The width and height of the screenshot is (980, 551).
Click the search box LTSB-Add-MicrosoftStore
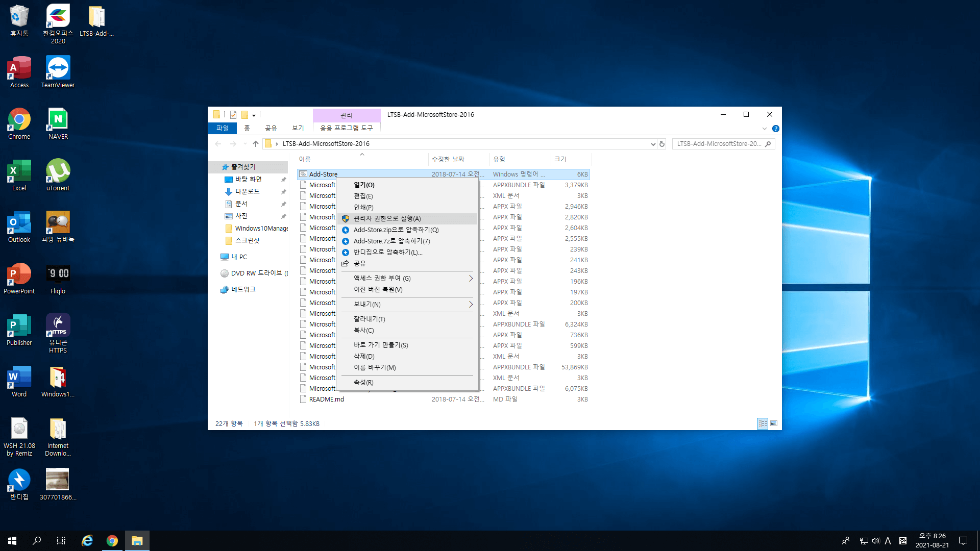tap(724, 144)
